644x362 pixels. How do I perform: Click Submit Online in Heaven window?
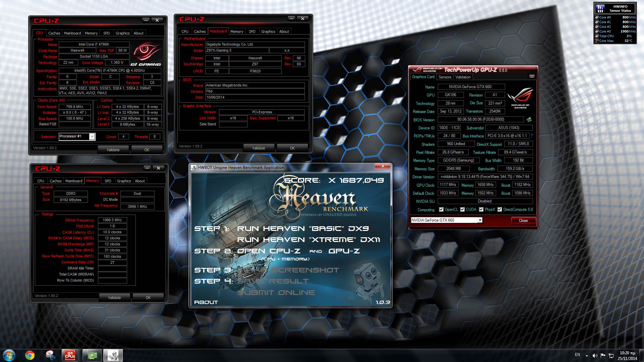(276, 293)
